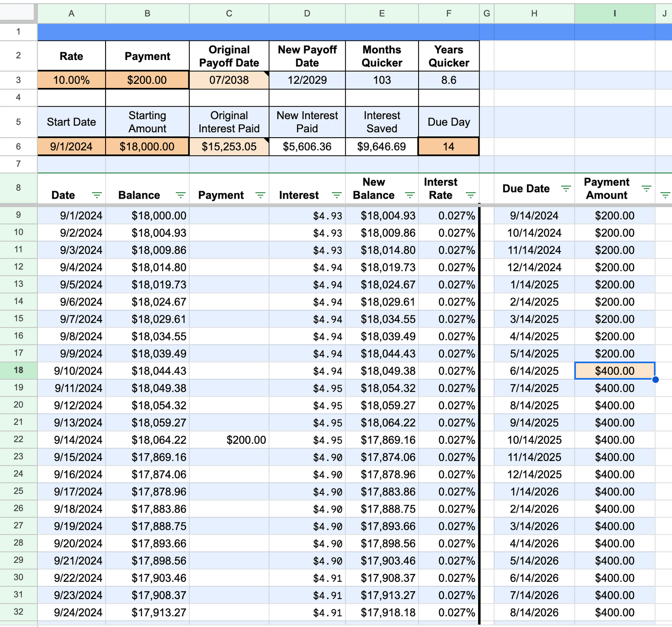Open the filter icon on the Date column
The height and width of the screenshot is (627, 672).
pyautogui.click(x=97, y=195)
